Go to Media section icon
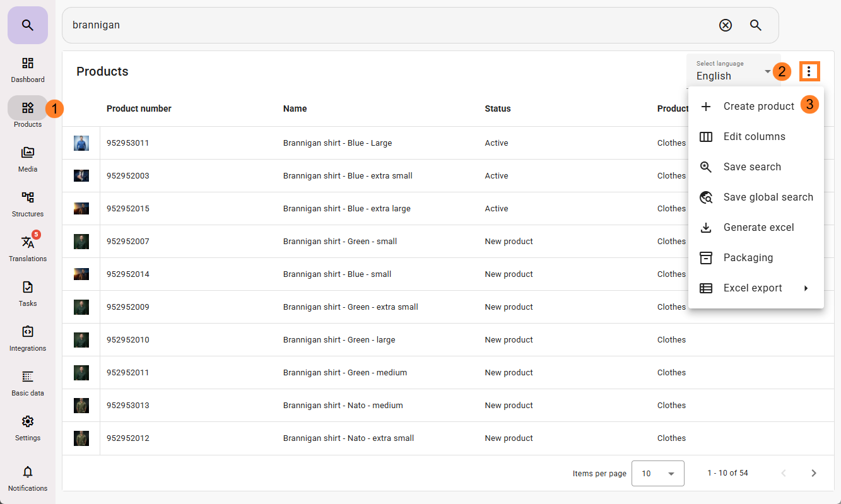Image resolution: width=841 pixels, height=504 pixels. [x=28, y=159]
